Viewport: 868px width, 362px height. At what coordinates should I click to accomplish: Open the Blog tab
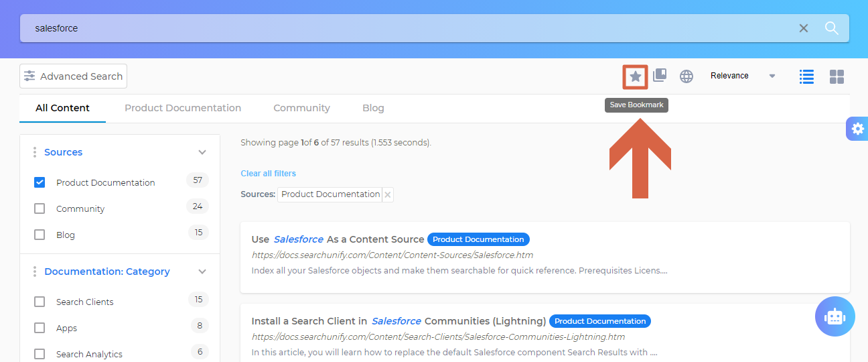coord(373,108)
